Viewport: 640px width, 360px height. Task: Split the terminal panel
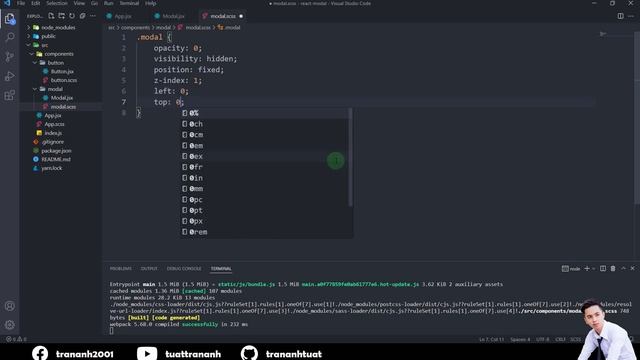(x=602, y=269)
